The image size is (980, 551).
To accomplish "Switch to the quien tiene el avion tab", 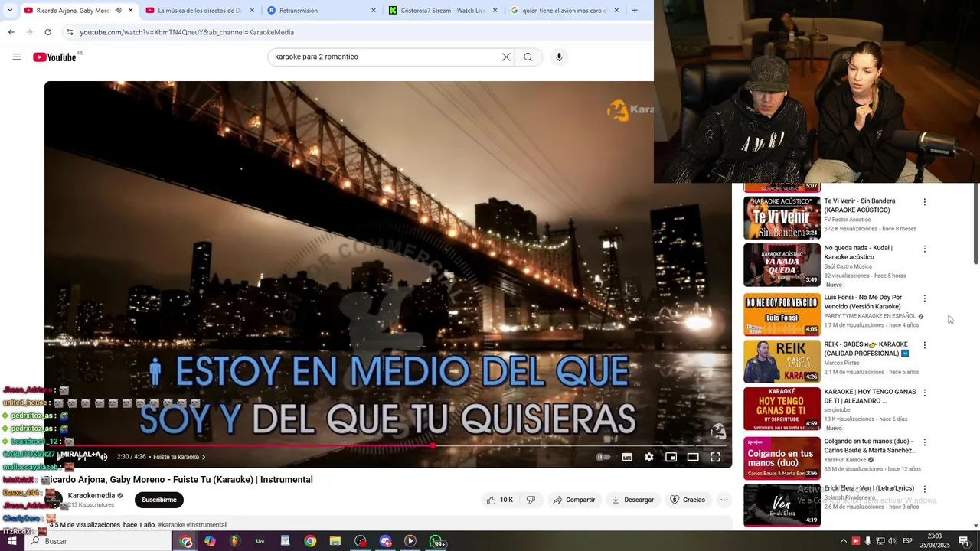I will point(564,11).
